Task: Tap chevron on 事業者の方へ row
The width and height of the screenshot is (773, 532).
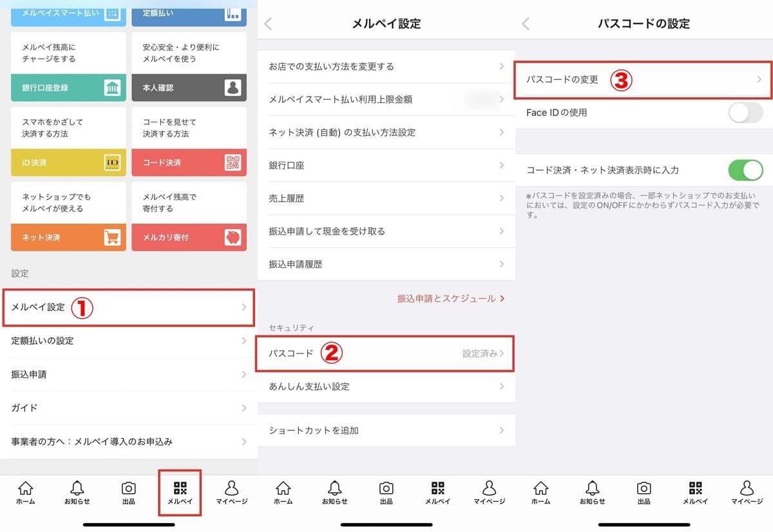Action: (244, 442)
